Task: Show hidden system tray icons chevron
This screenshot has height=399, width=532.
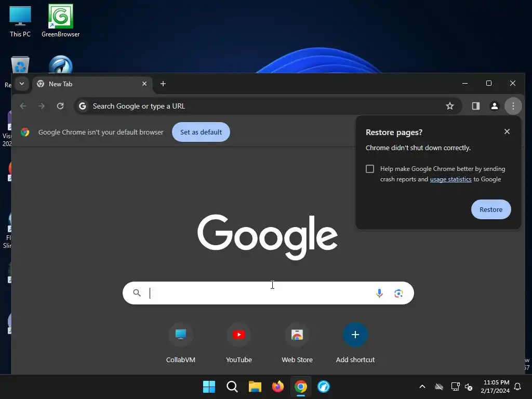Action: 422,387
